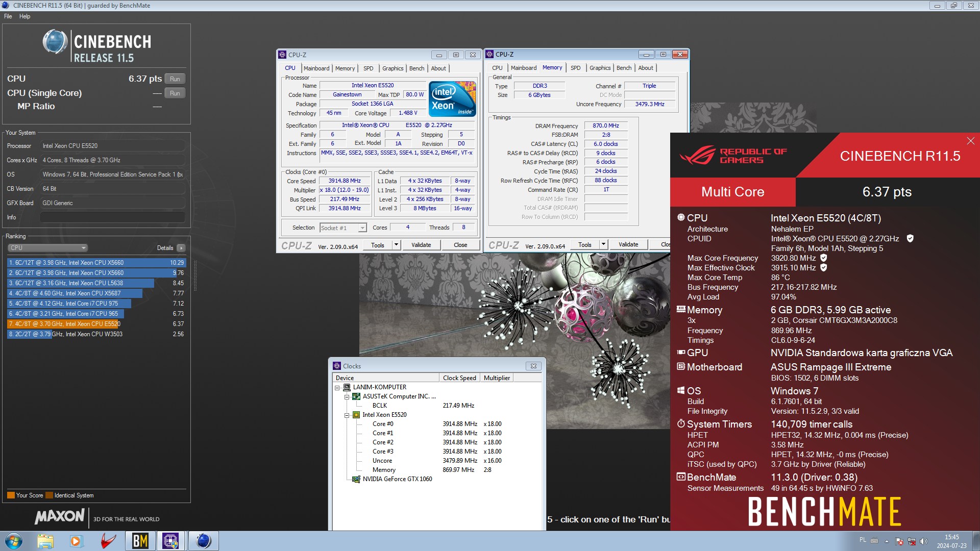
Task: Collapse the LANIM-KOMPUTER tree node
Action: coord(337,388)
